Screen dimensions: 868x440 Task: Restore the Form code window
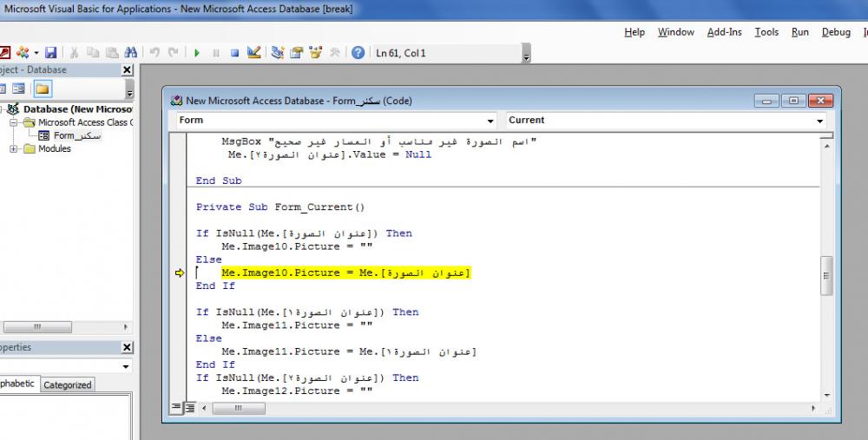click(x=793, y=101)
